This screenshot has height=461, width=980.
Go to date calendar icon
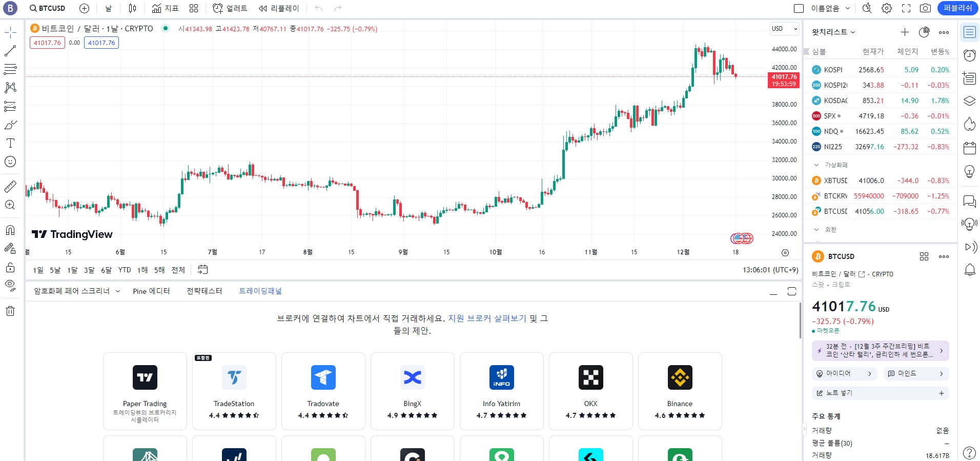[x=202, y=270]
